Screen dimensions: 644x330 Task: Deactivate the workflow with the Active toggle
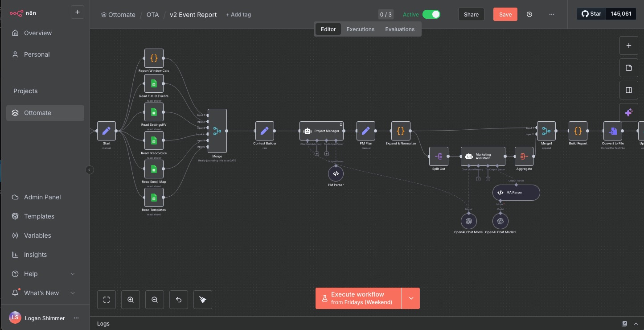tap(431, 14)
